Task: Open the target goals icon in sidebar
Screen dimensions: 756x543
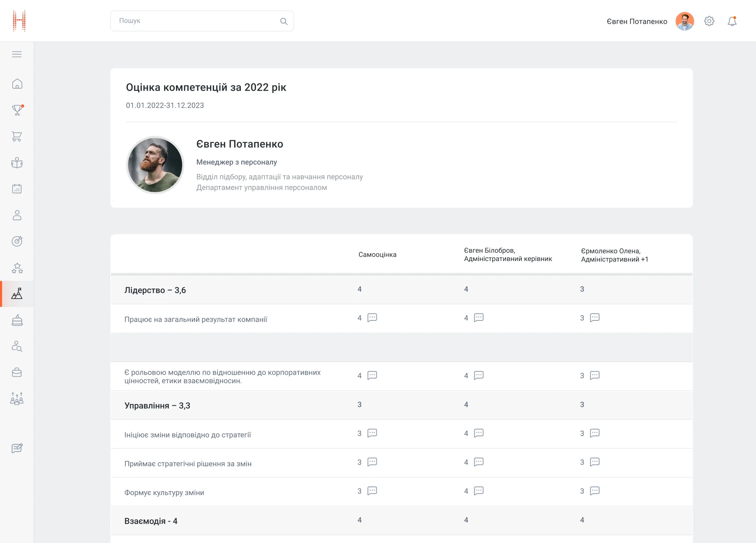Action: click(17, 241)
